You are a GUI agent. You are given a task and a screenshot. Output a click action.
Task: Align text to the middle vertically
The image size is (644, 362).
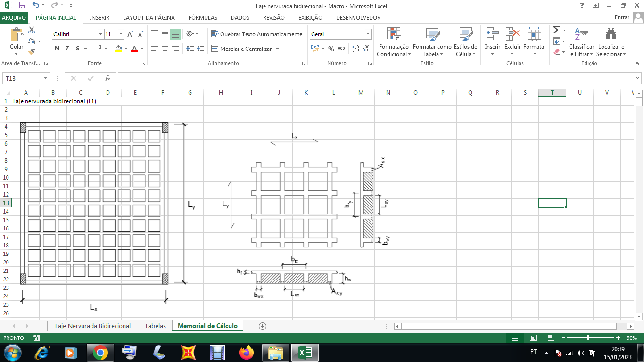(x=165, y=34)
